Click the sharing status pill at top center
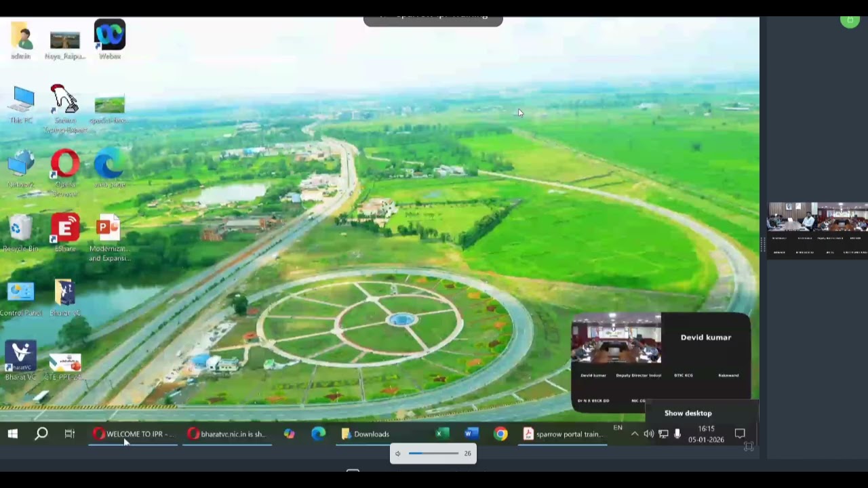This screenshot has width=868, height=488. [x=433, y=20]
